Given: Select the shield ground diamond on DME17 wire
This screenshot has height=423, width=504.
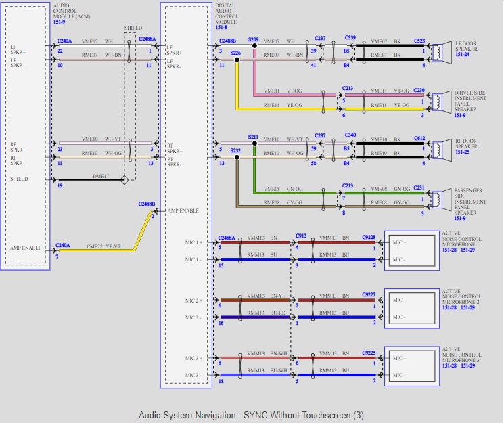Looking at the screenshot, I should (124, 179).
